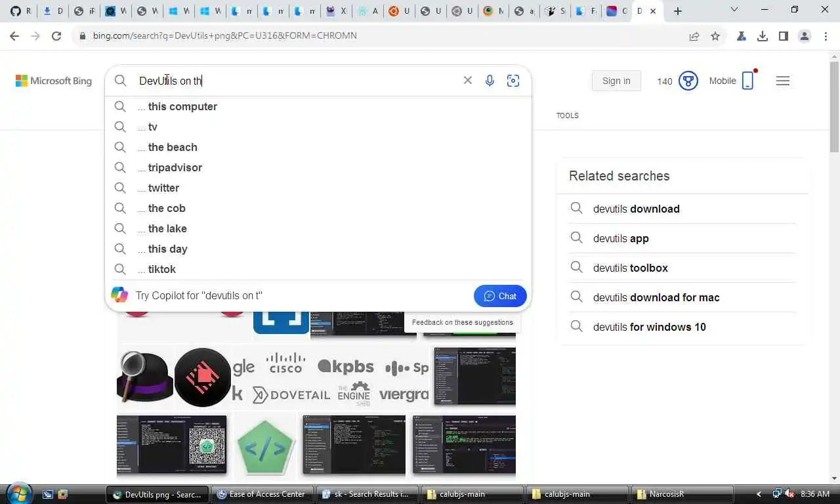Select suggestion "twitter"

318,188
